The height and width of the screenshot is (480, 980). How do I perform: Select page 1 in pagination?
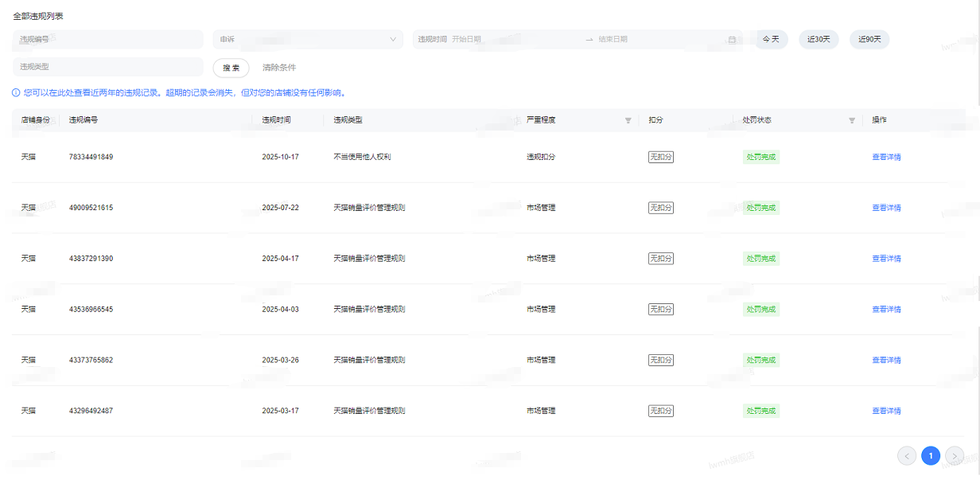[x=931, y=455]
